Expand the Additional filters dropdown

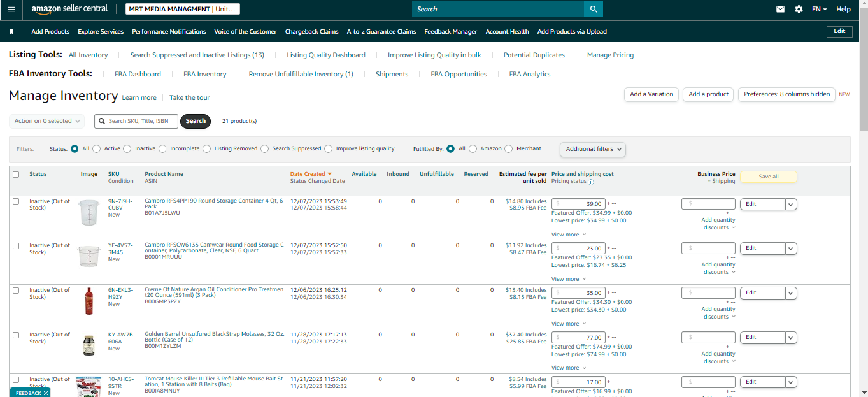tap(592, 149)
